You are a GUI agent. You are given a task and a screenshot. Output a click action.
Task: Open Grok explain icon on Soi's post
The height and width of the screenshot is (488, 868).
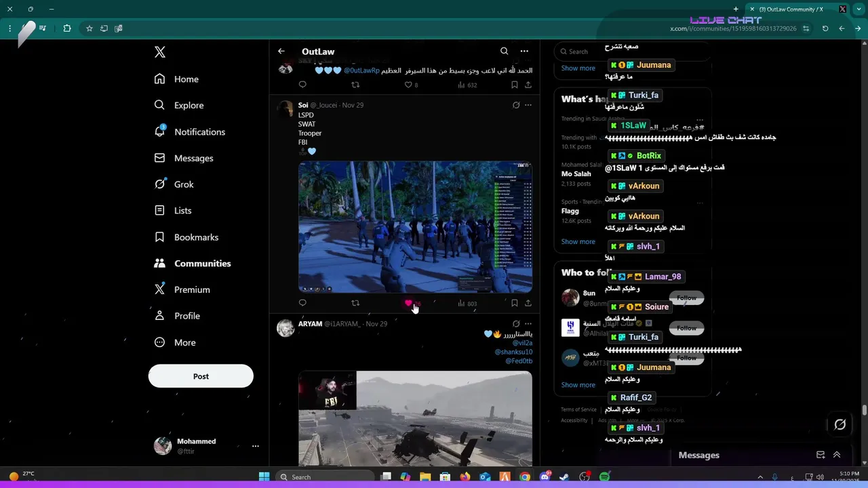[516, 105]
